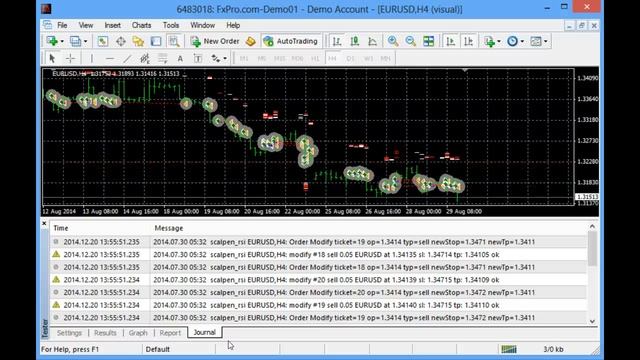
Task: Click the journal scrollbar down arrow
Action: point(593,321)
